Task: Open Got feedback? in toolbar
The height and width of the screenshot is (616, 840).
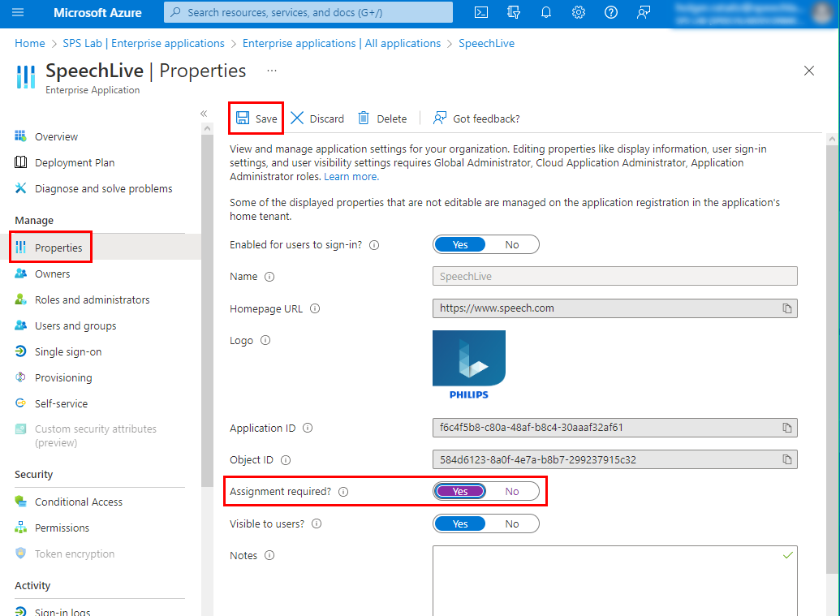Action: 476,118
